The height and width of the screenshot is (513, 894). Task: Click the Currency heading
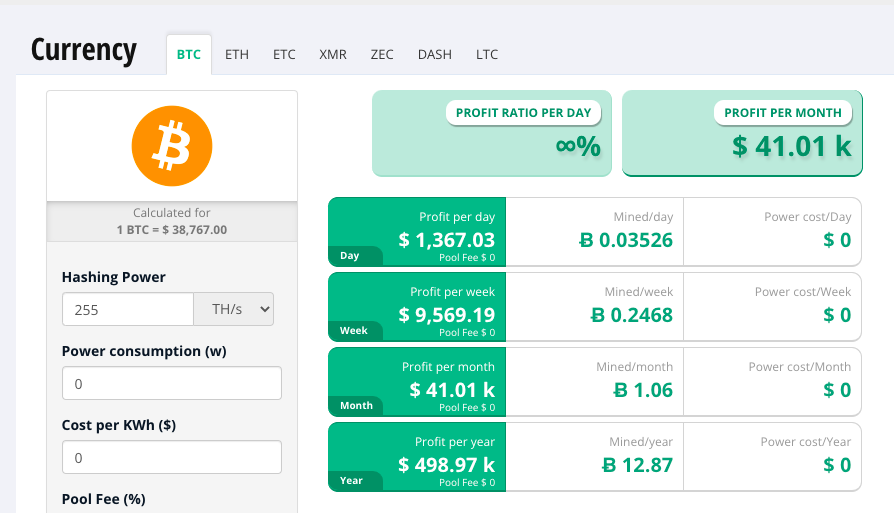84,50
